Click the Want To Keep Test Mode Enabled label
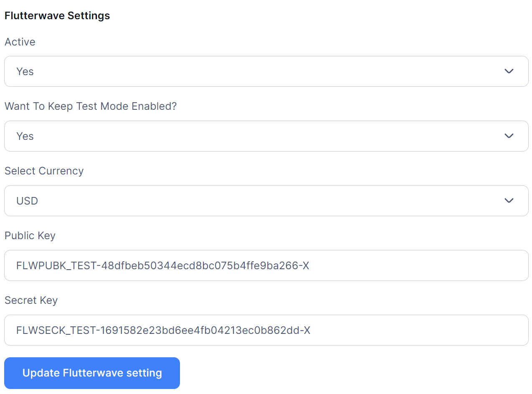The image size is (532, 394). [x=91, y=106]
